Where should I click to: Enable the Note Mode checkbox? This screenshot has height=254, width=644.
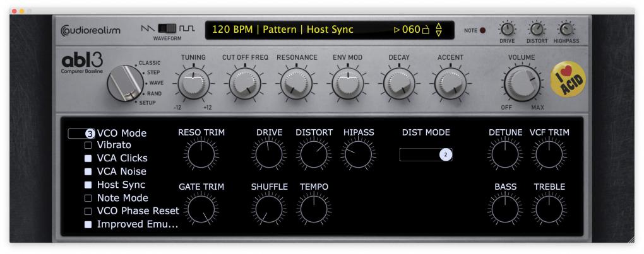(88, 198)
